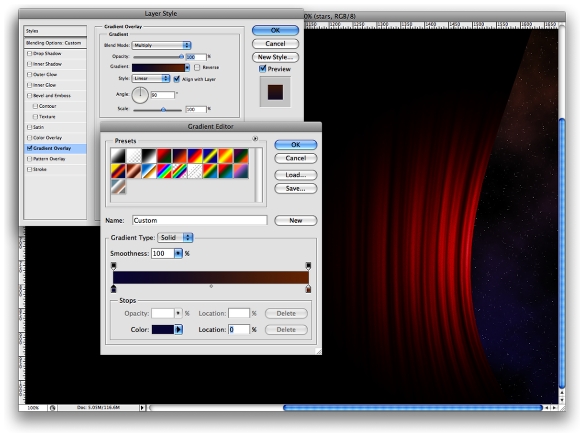Click OK in Layer Style dialog
This screenshot has height=433, width=580.
[275, 30]
